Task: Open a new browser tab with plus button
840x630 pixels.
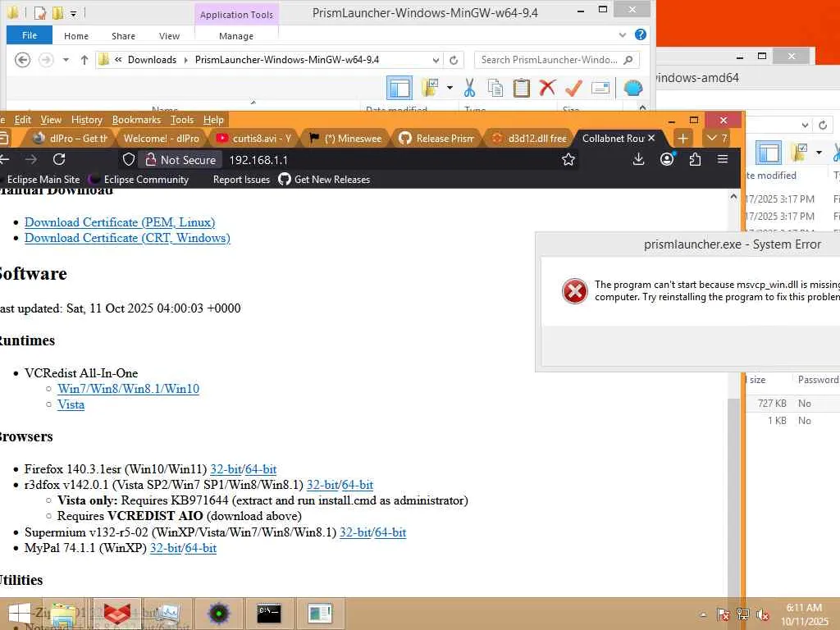Action: 682,138
